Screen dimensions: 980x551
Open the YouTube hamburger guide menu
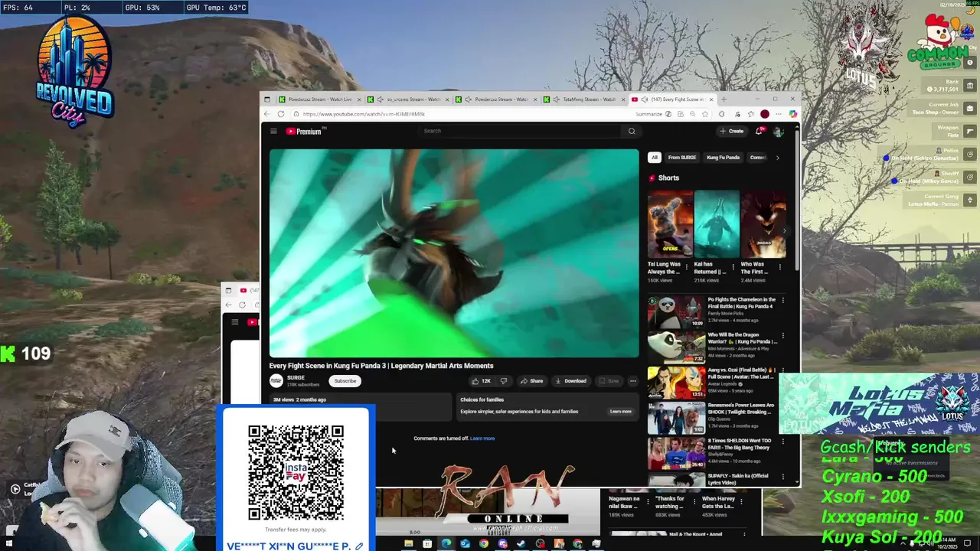point(273,131)
